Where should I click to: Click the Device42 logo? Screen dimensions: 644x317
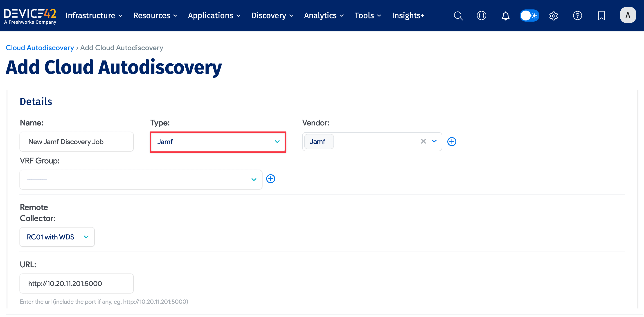30,16
